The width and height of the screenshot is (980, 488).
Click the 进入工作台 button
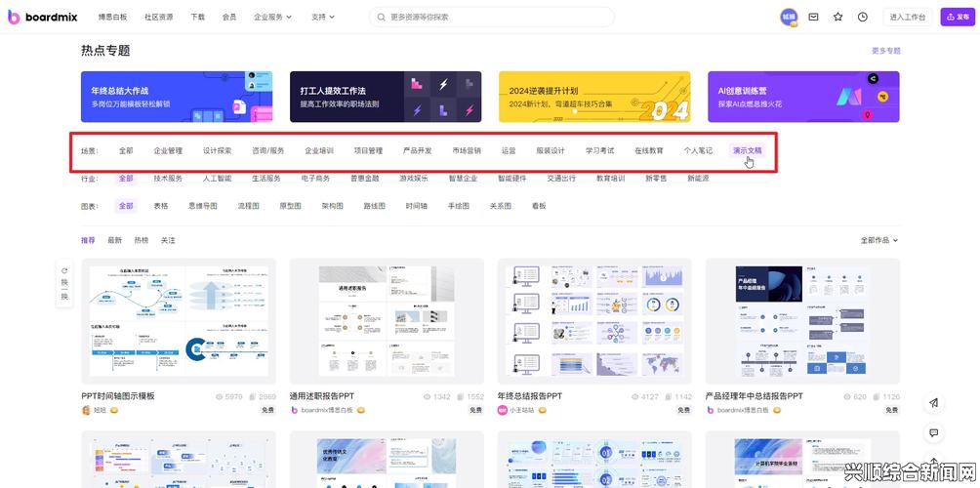(908, 17)
